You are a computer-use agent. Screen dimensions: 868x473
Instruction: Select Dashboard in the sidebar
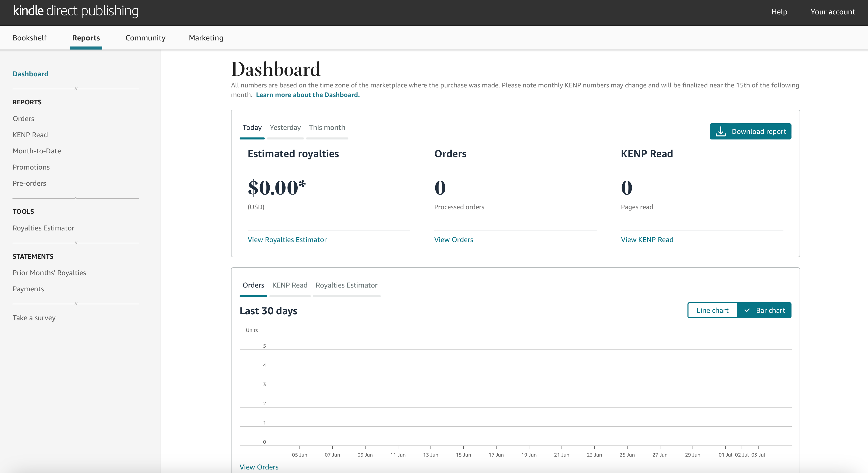tap(30, 74)
